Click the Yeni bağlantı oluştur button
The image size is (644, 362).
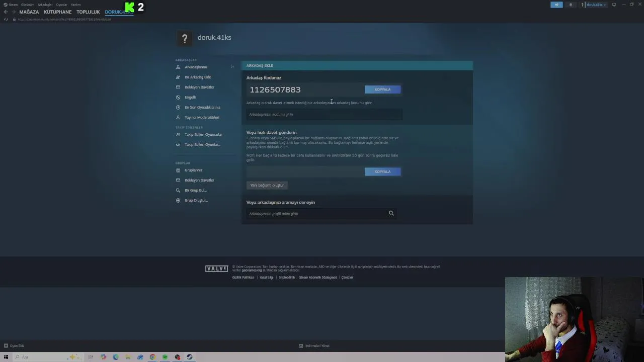[267, 185]
